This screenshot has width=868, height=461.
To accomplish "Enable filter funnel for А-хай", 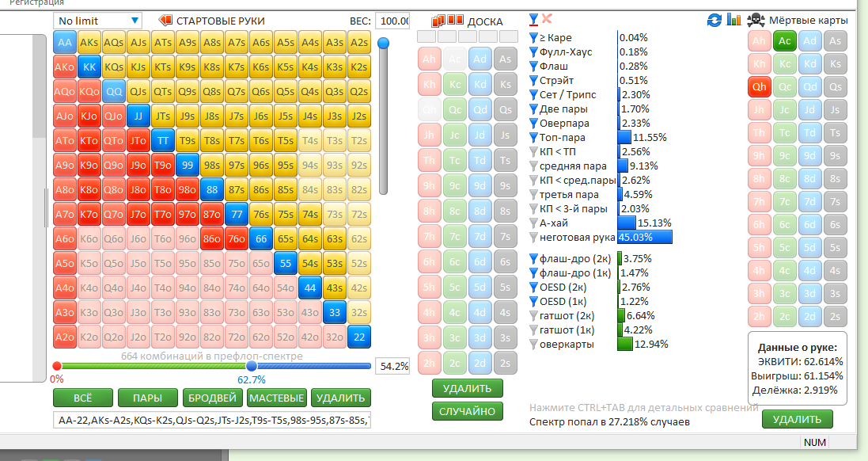I will pos(533,223).
